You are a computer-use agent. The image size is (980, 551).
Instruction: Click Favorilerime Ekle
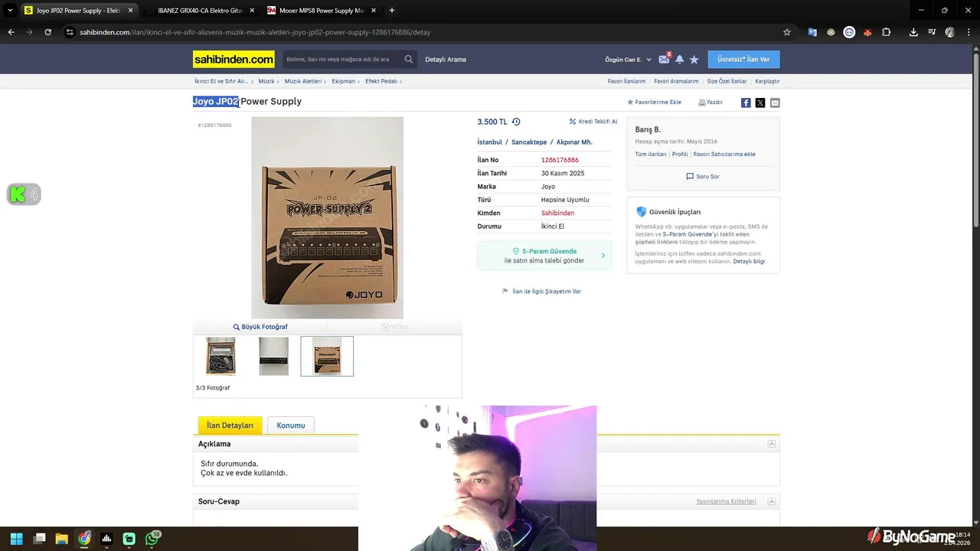click(654, 103)
